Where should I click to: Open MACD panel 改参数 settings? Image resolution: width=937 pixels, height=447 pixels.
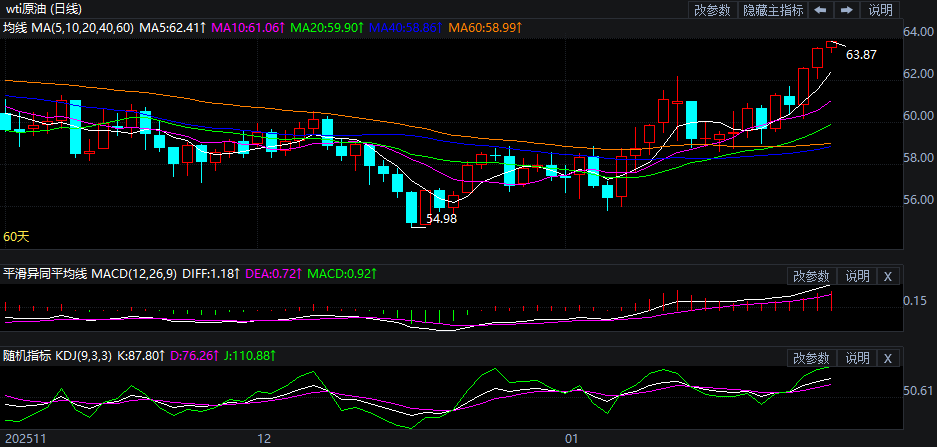coord(811,276)
